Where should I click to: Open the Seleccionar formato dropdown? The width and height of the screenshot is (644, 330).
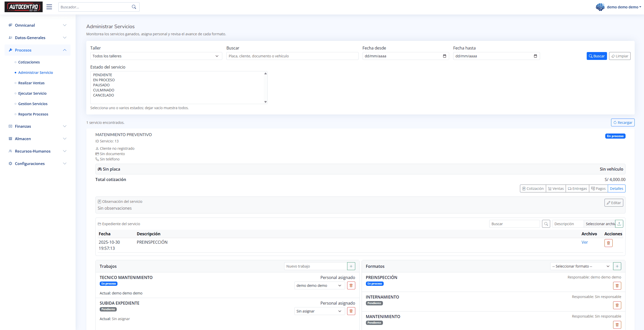(581, 266)
